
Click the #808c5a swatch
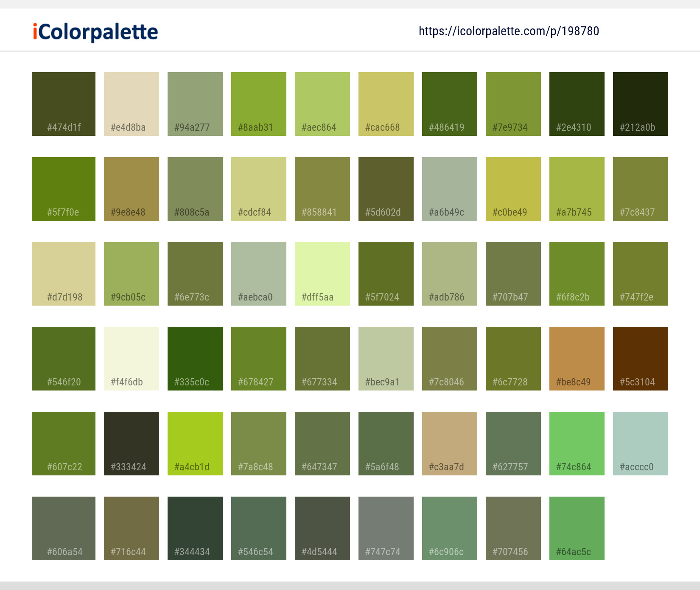(x=195, y=189)
